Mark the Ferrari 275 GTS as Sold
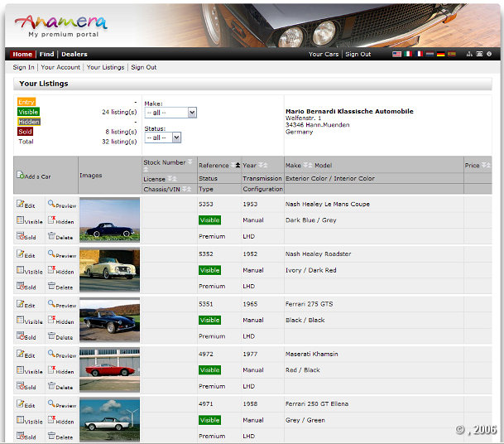Image resolution: width=504 pixels, height=444 pixels. (26, 336)
